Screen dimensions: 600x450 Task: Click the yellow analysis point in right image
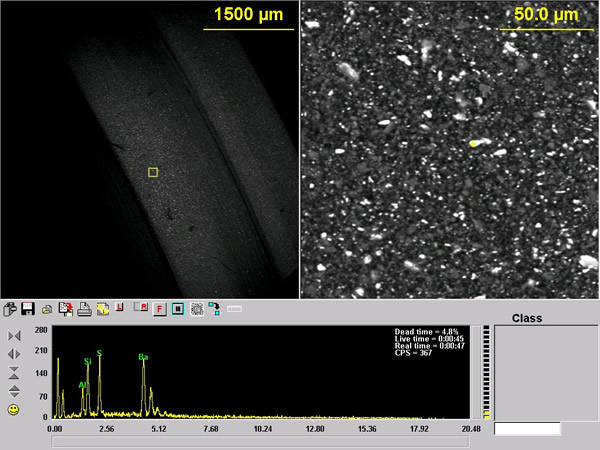(474, 144)
